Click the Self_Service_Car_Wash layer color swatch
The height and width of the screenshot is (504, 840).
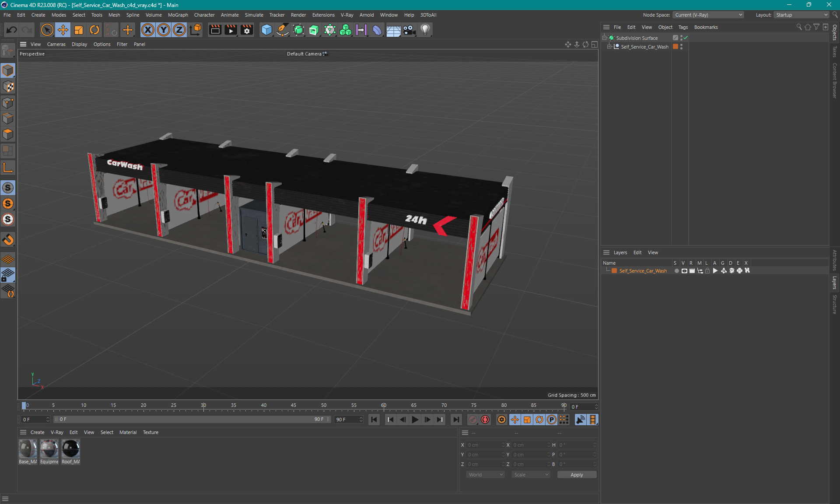pos(614,271)
